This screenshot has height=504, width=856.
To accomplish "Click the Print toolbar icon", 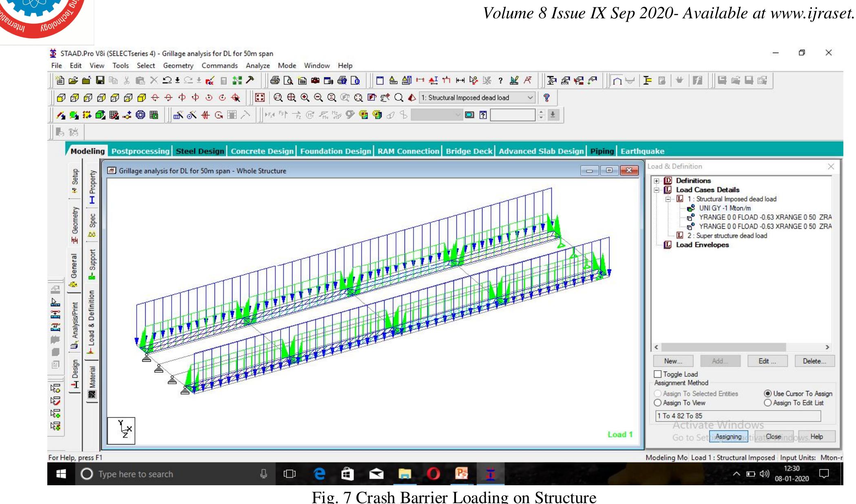I will (276, 80).
